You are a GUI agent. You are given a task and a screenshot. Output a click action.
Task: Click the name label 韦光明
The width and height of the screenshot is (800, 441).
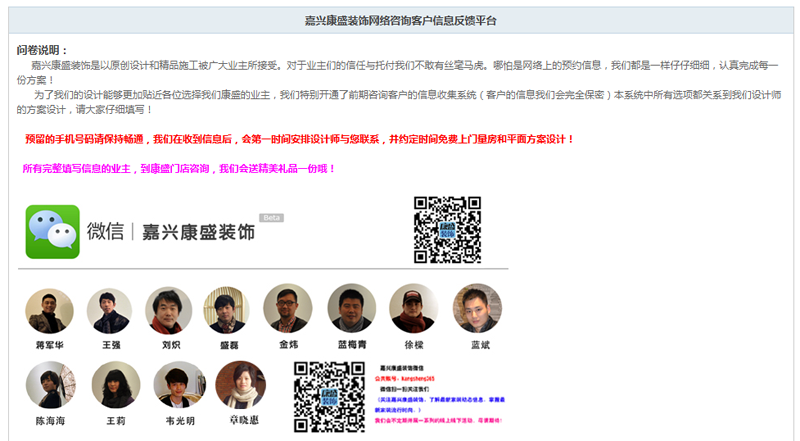coord(180,421)
